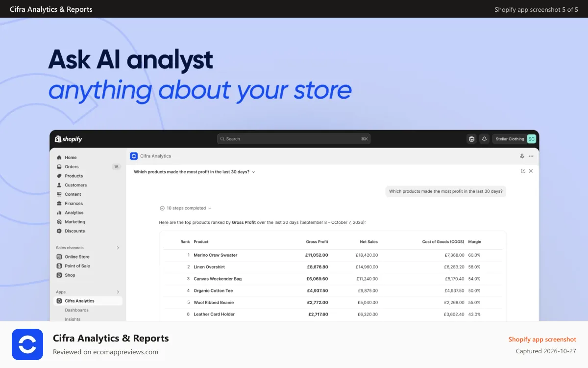Open the Insights sub-item
The height and width of the screenshot is (368, 588).
point(73,319)
